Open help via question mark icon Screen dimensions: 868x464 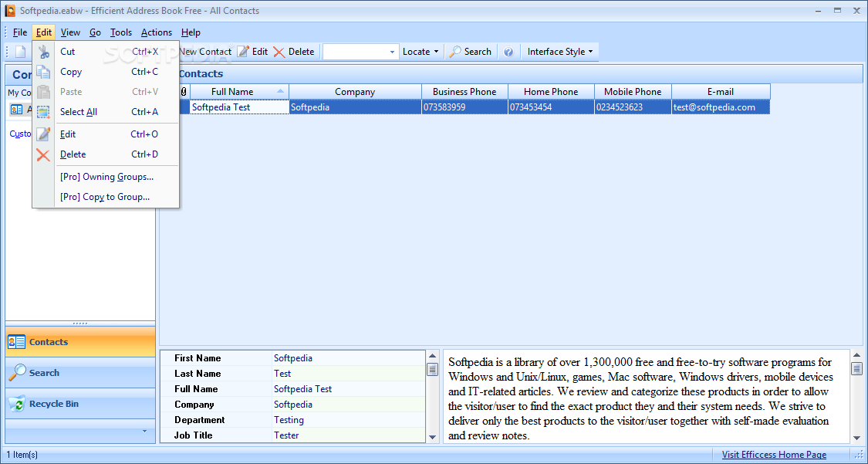click(x=508, y=52)
